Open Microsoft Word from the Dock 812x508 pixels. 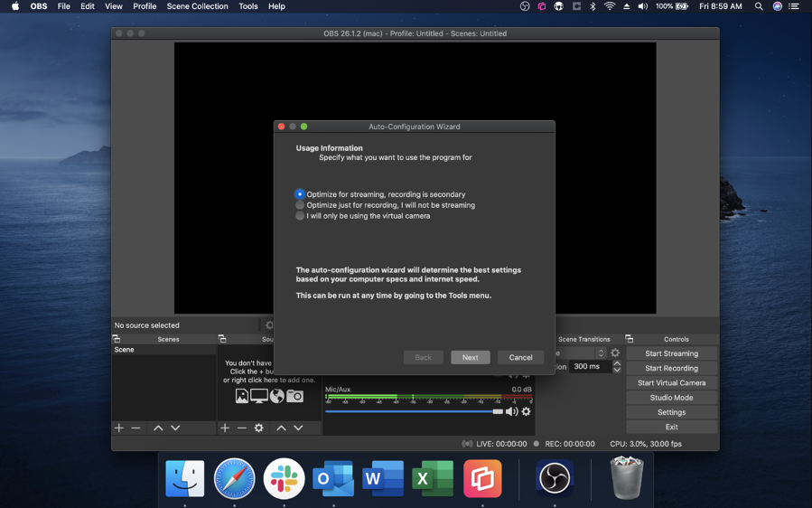coord(383,478)
